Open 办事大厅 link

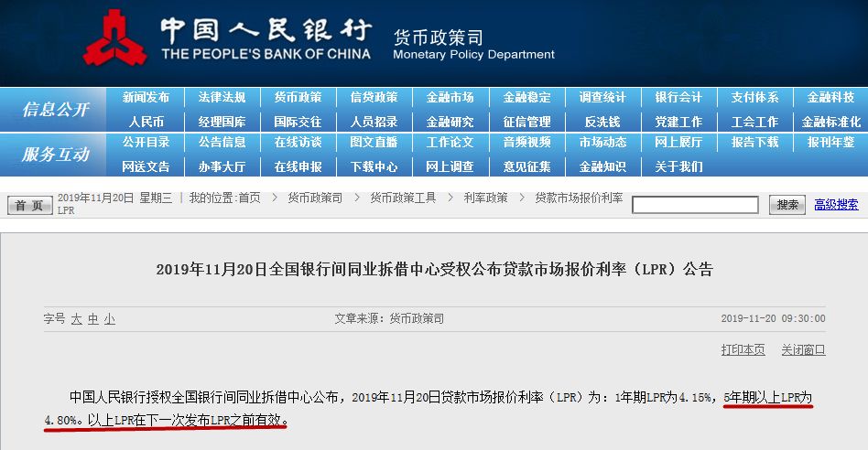coord(222,166)
